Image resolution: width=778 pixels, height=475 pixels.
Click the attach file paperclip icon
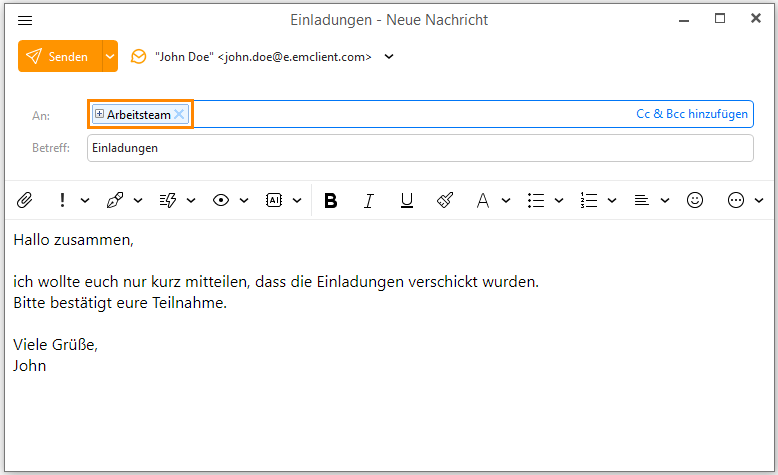[x=25, y=200]
